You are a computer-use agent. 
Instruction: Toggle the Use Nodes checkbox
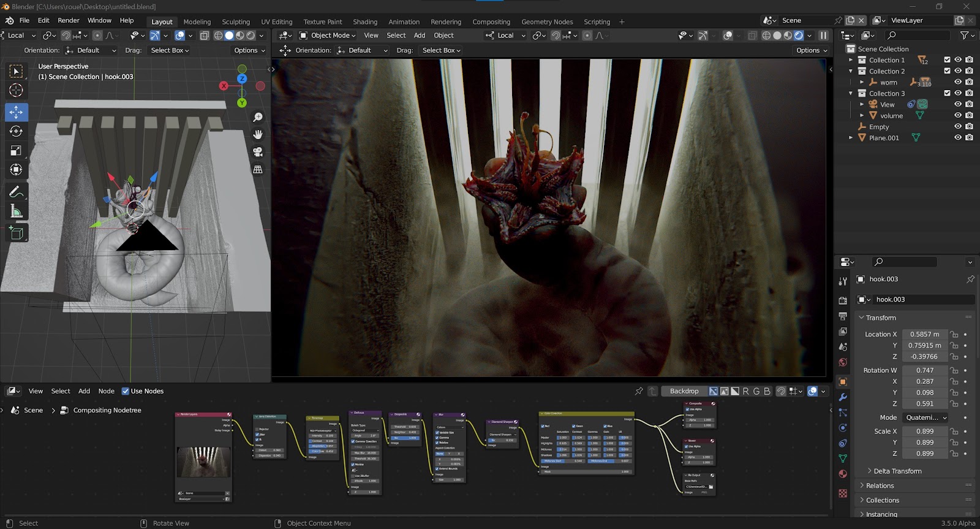126,391
